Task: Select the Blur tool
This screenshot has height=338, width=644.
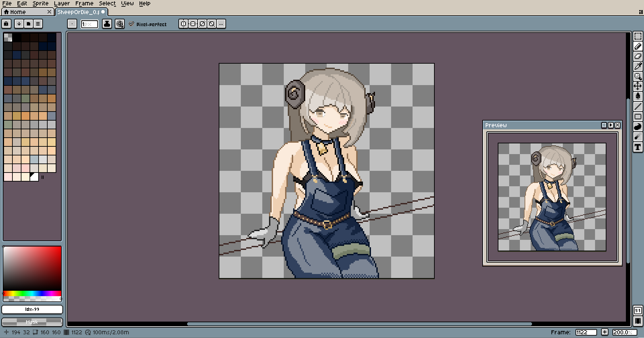Action: pyautogui.click(x=638, y=137)
